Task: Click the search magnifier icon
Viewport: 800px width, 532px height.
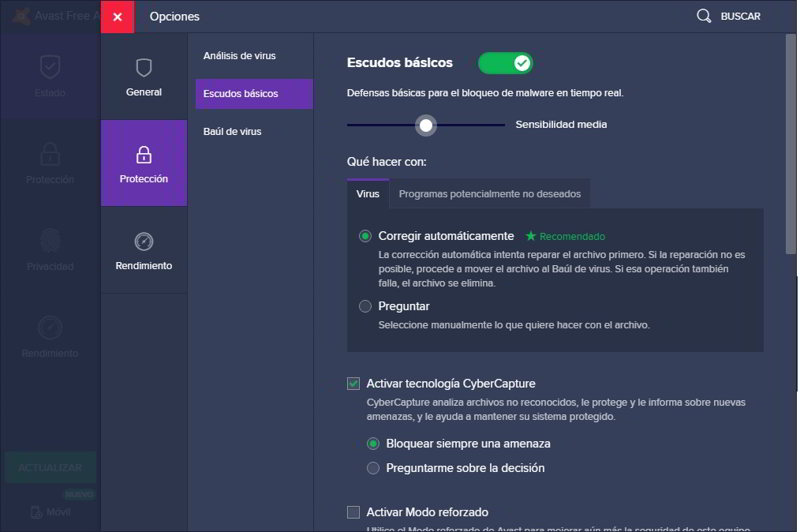Action: click(704, 16)
